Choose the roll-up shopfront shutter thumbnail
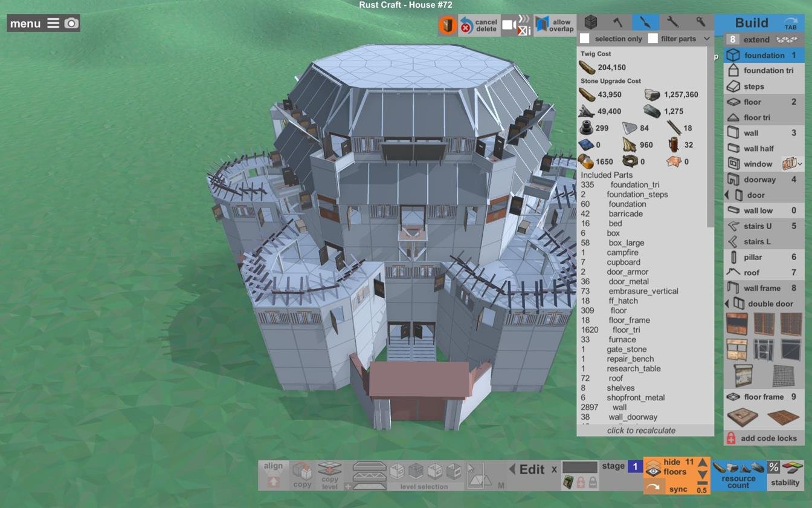This screenshot has height=508, width=812. coord(742,376)
